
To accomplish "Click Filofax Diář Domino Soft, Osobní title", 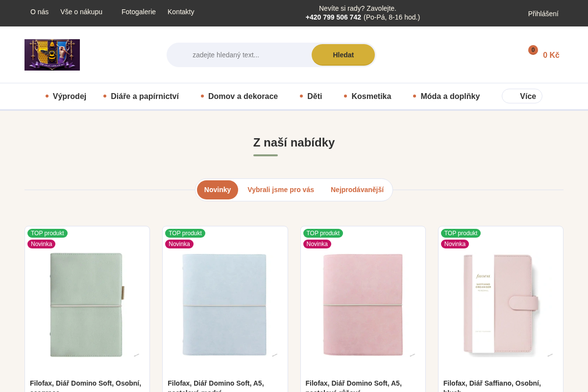I will coord(85,387).
